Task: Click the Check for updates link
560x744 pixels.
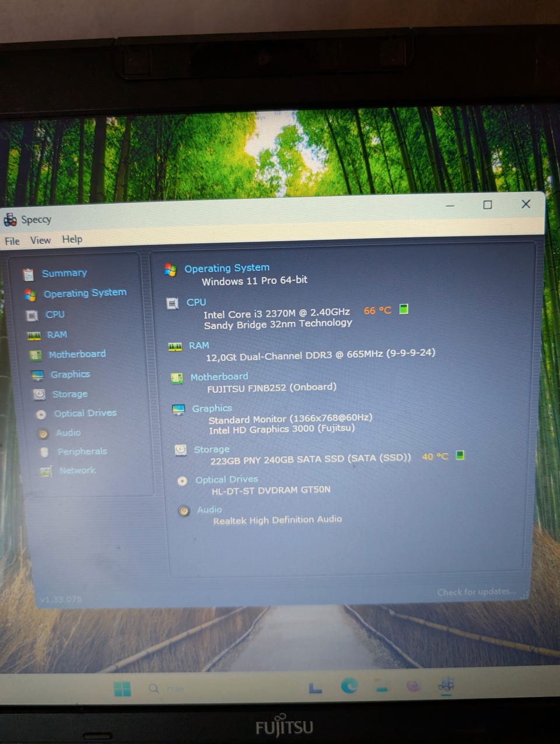Action: pos(477,592)
